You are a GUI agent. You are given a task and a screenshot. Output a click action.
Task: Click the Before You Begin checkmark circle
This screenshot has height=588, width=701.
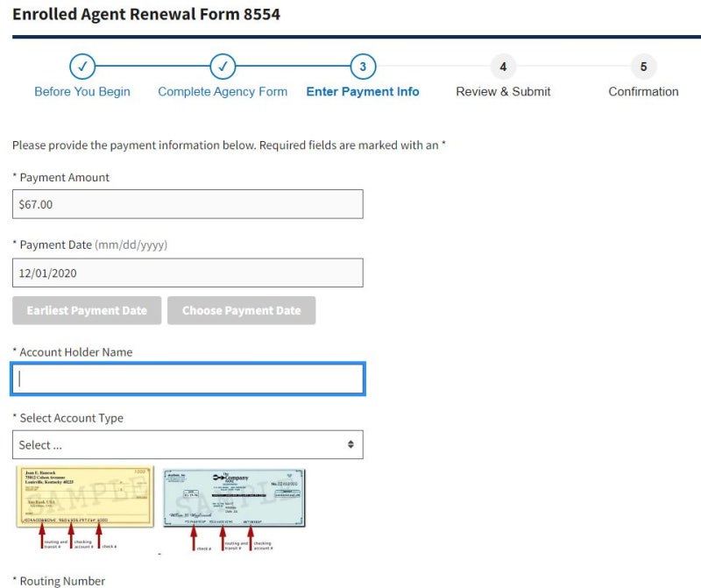click(82, 67)
